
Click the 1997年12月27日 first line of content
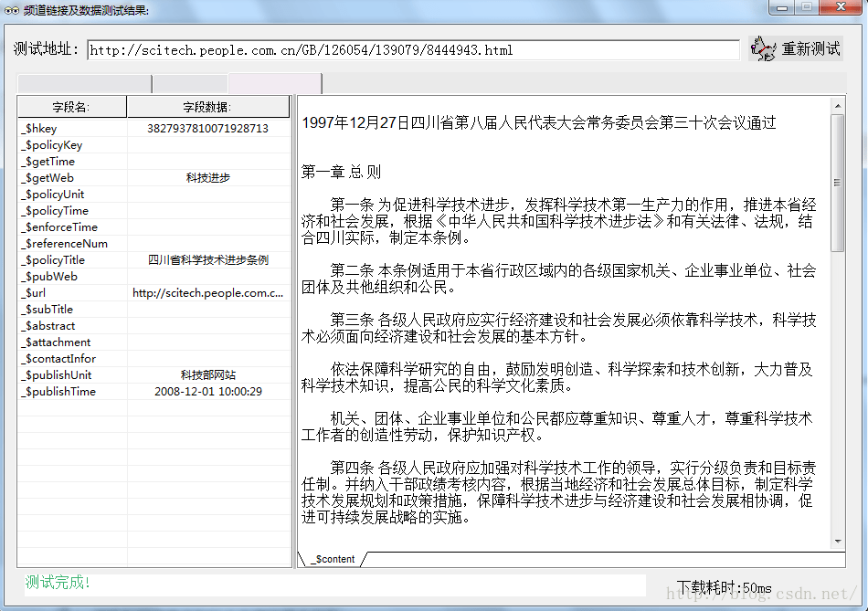[x=539, y=123]
